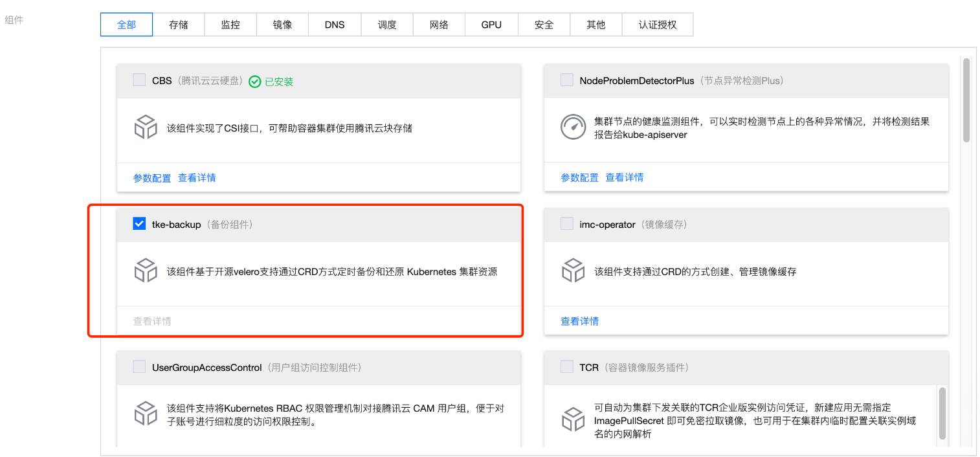
Task: Switch to the DNS tab
Action: tap(335, 25)
